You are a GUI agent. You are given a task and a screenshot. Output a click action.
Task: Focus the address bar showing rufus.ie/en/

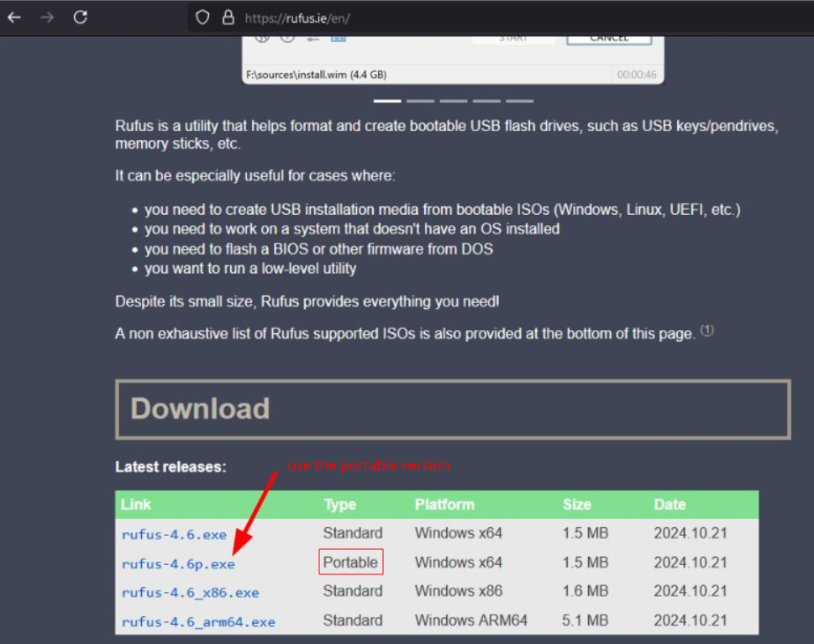(504, 17)
